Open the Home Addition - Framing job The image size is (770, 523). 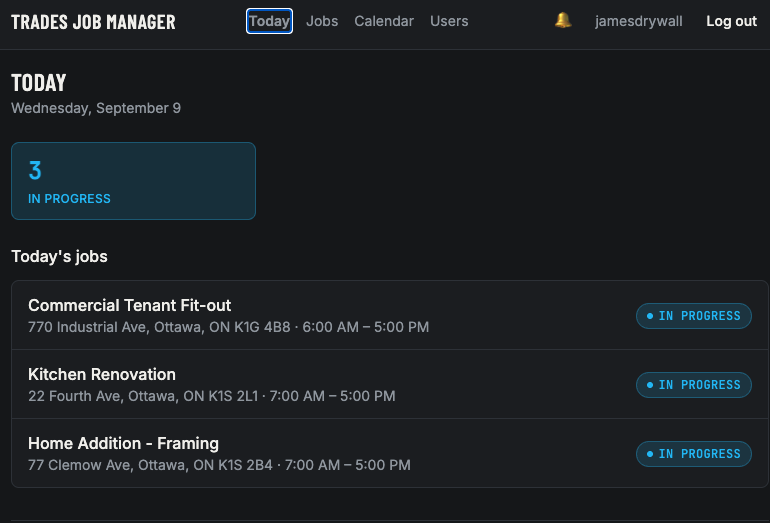[x=389, y=453]
